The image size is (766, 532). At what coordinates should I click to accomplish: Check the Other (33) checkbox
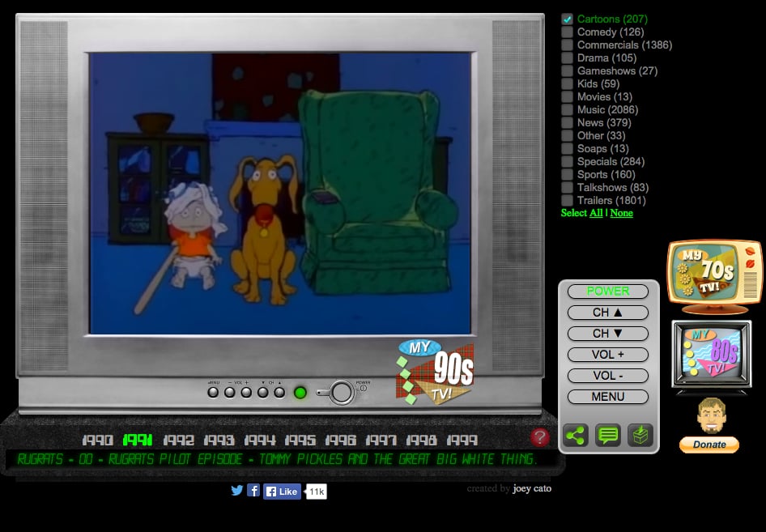coord(567,135)
